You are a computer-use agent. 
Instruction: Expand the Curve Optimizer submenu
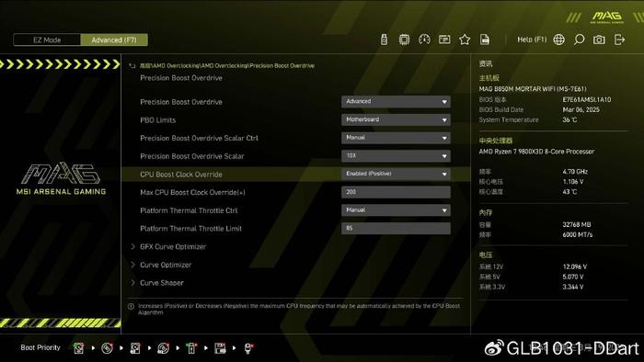[166, 265]
